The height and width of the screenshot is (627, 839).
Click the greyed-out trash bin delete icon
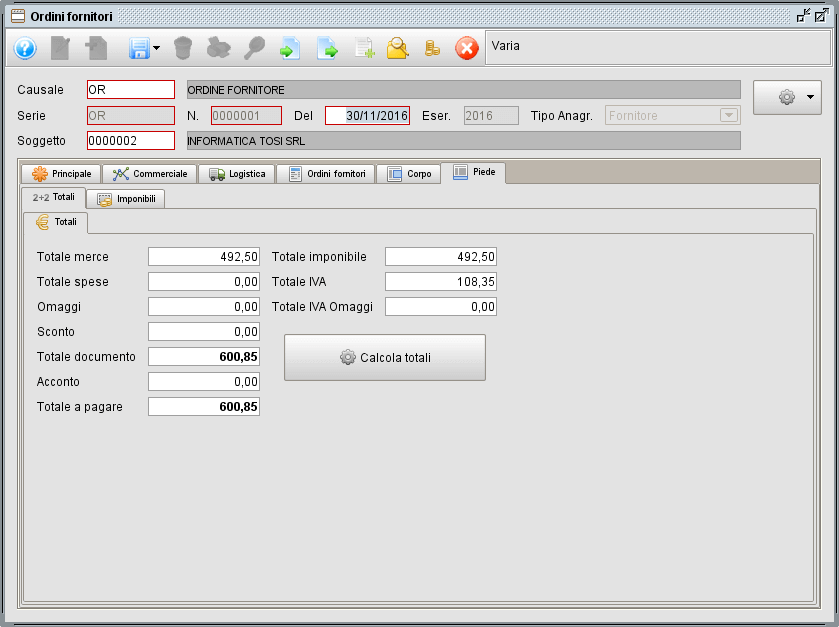pyautogui.click(x=182, y=48)
